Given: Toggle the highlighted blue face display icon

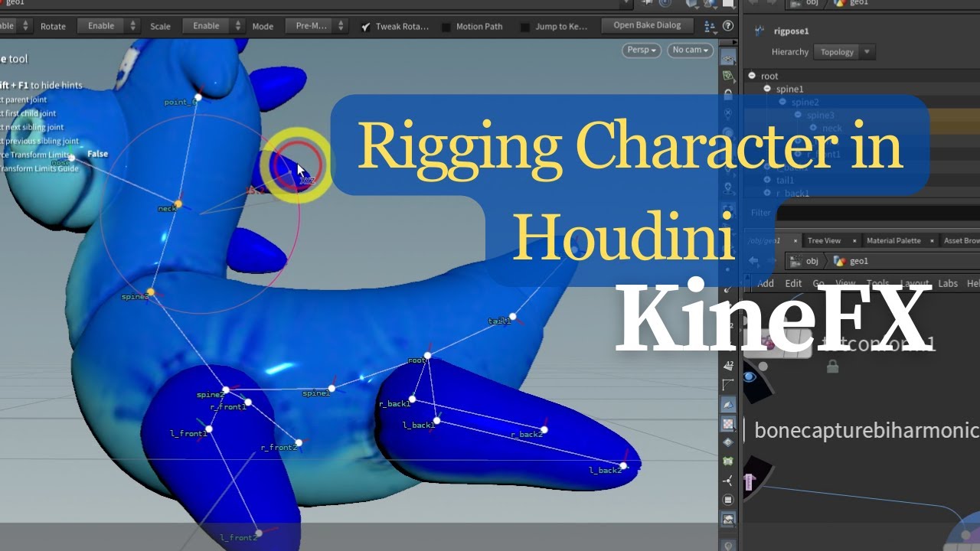Looking at the screenshot, I should [728, 404].
